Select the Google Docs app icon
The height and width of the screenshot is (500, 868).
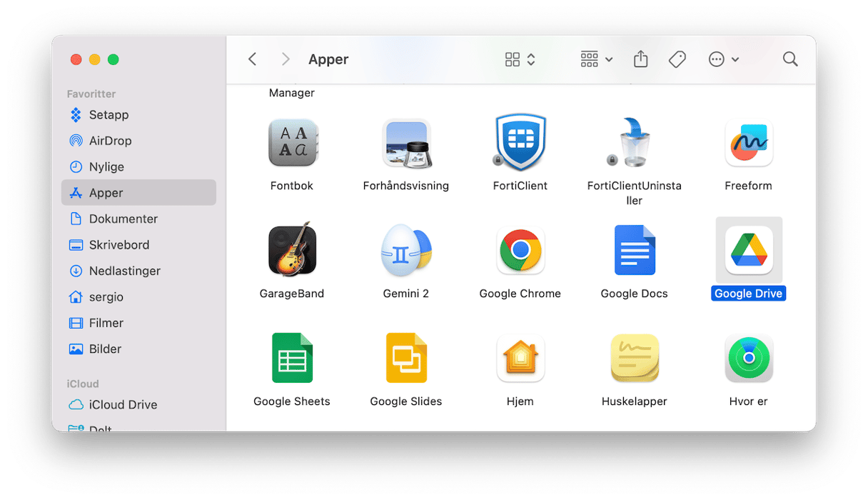pos(634,251)
